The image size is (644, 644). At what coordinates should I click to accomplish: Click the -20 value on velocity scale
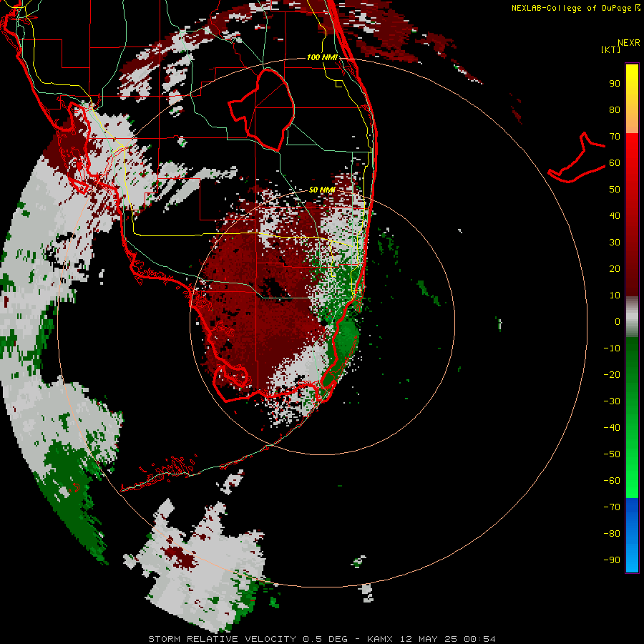(x=612, y=374)
